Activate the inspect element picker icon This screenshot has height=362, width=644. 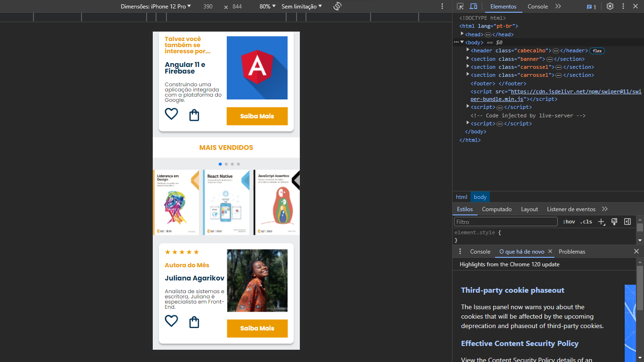point(461,7)
